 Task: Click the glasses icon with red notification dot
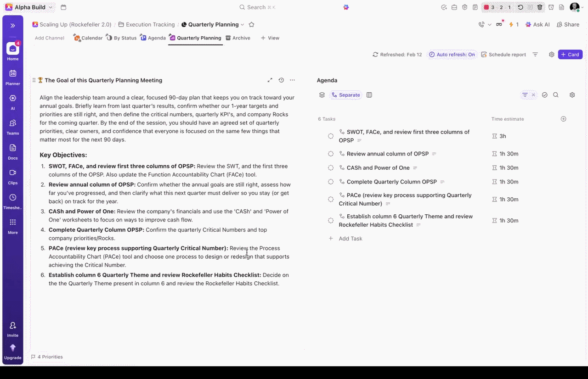pos(499,25)
